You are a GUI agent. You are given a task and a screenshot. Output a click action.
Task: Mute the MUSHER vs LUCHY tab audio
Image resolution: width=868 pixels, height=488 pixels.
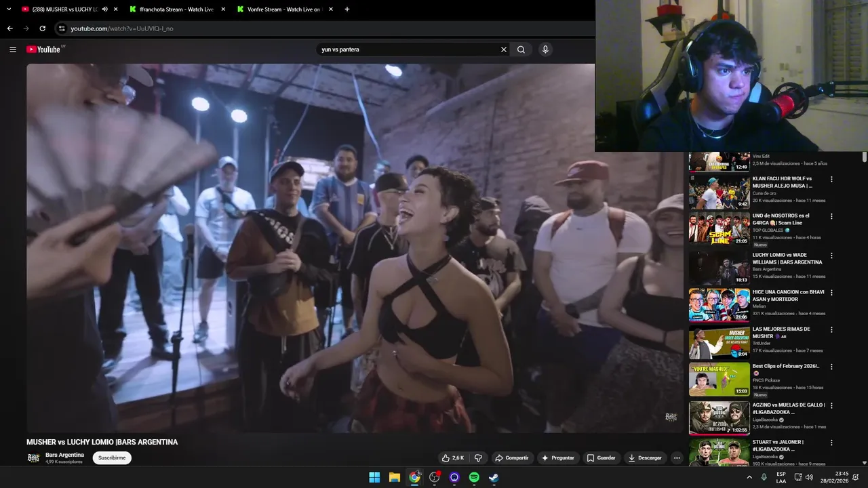pyautogui.click(x=104, y=9)
